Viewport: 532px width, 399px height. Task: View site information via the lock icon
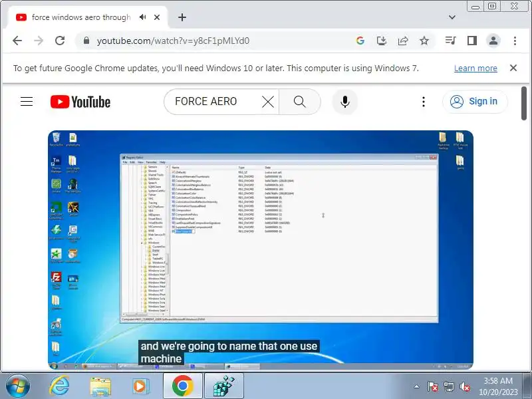click(x=86, y=41)
